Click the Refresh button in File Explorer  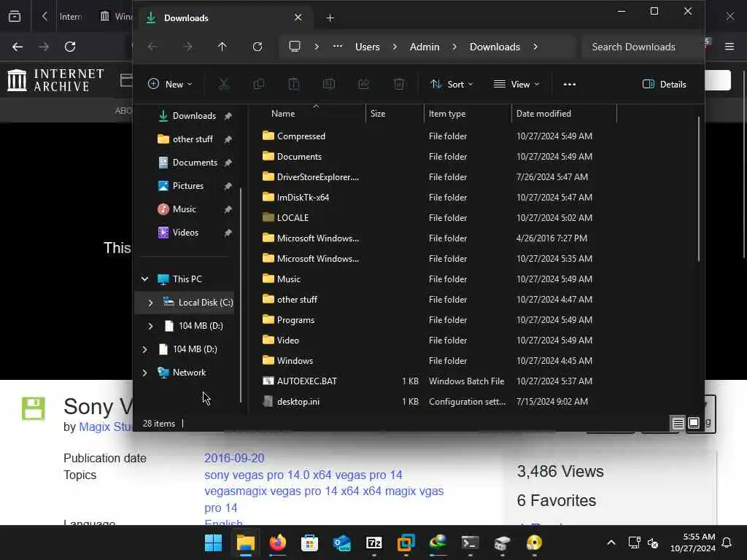(258, 47)
